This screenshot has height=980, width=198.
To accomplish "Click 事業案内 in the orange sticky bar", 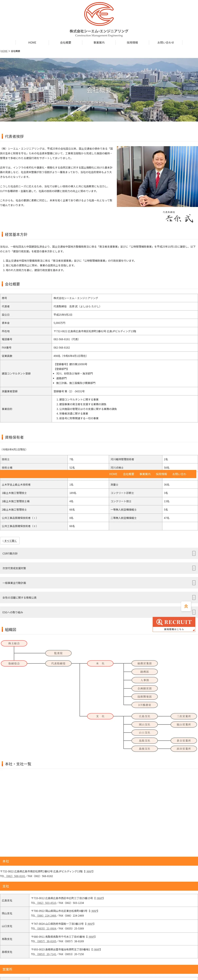I will (x=145, y=474).
